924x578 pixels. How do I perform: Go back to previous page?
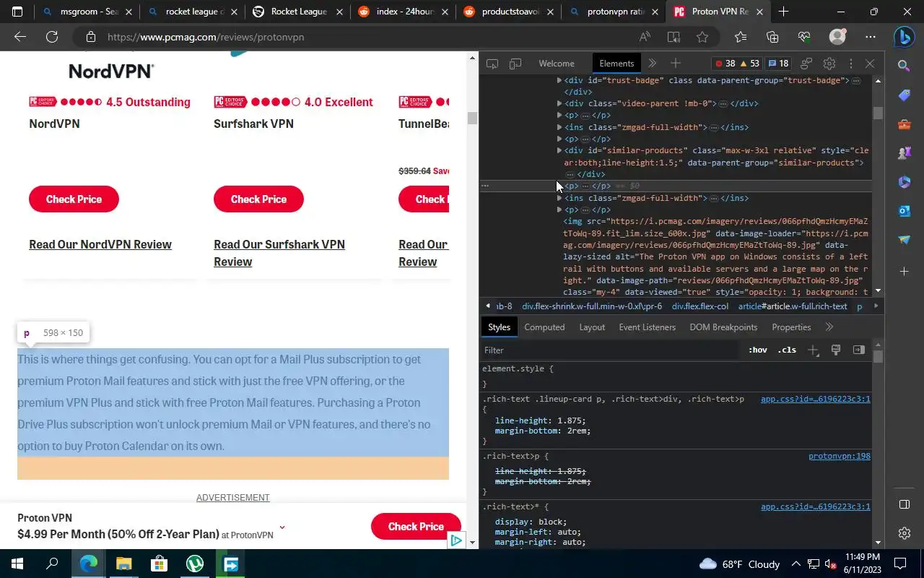click(x=20, y=37)
